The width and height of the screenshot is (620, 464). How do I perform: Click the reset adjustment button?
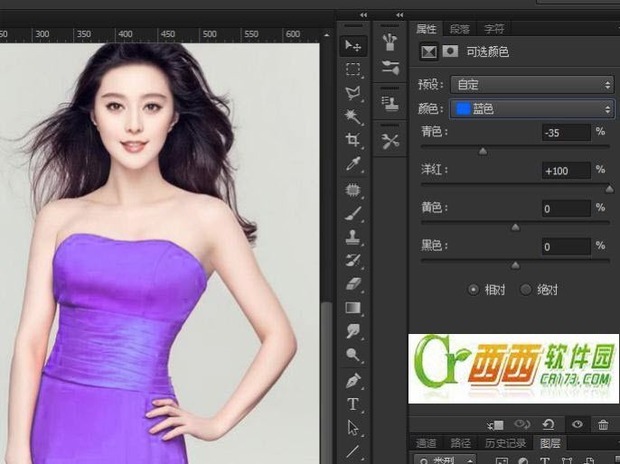point(549,425)
